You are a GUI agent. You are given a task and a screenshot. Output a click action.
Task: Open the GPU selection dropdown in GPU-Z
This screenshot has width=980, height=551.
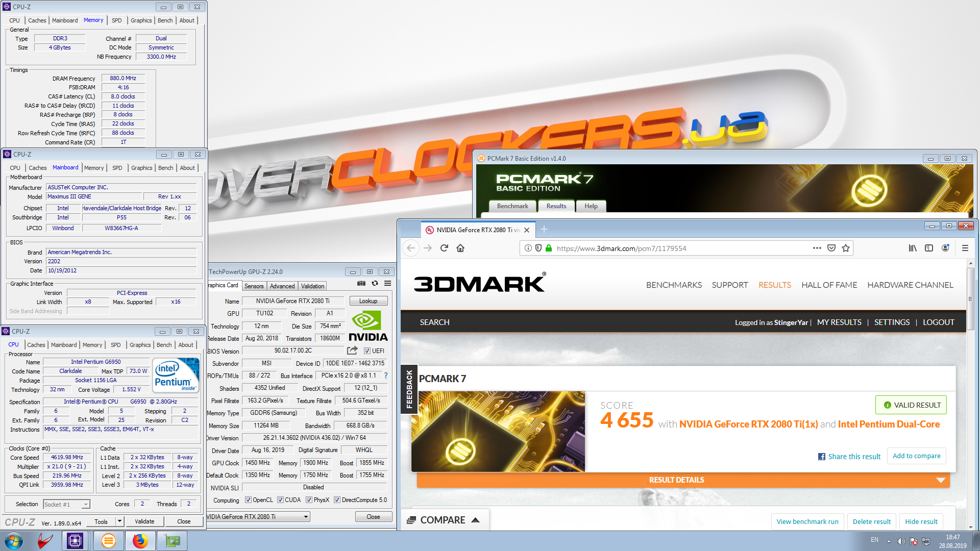coord(258,517)
